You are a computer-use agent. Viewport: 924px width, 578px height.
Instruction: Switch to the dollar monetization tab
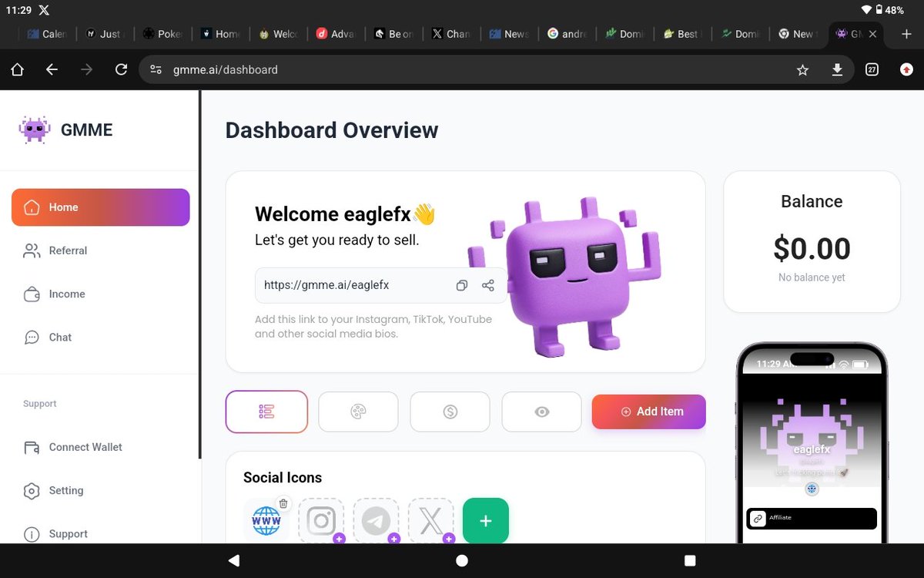coord(450,412)
